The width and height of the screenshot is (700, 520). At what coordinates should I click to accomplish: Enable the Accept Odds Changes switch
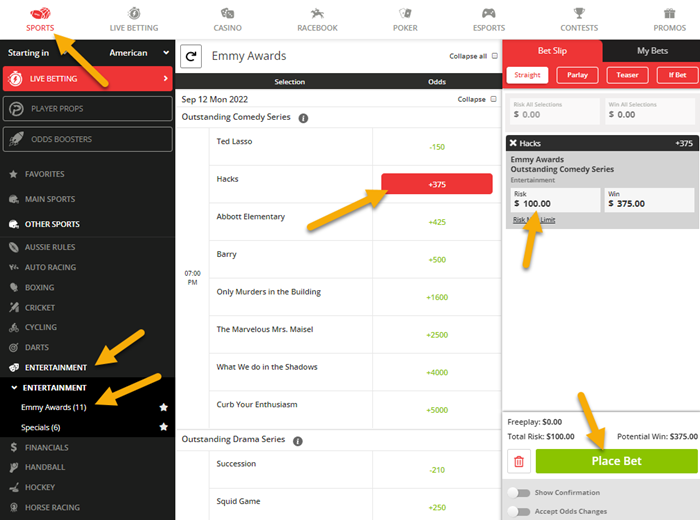[518, 511]
